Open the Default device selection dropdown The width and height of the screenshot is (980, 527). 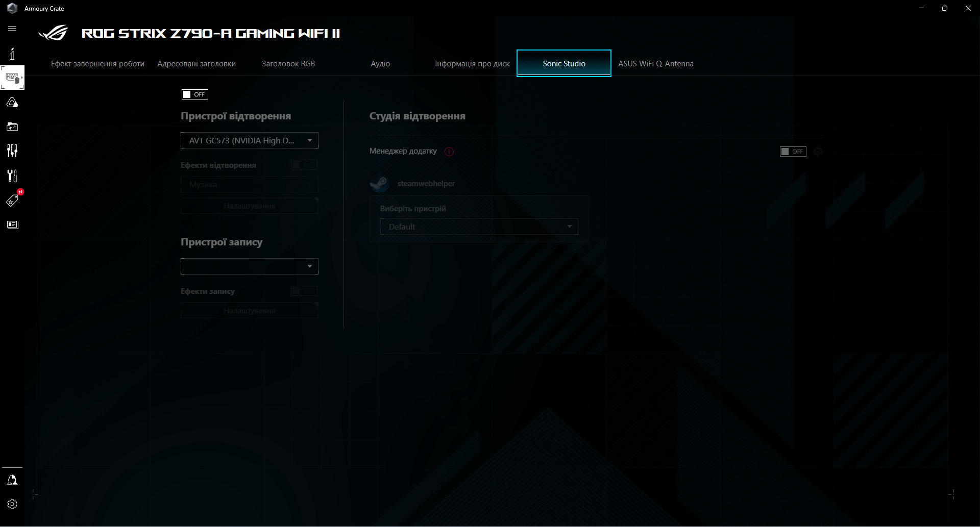(479, 227)
